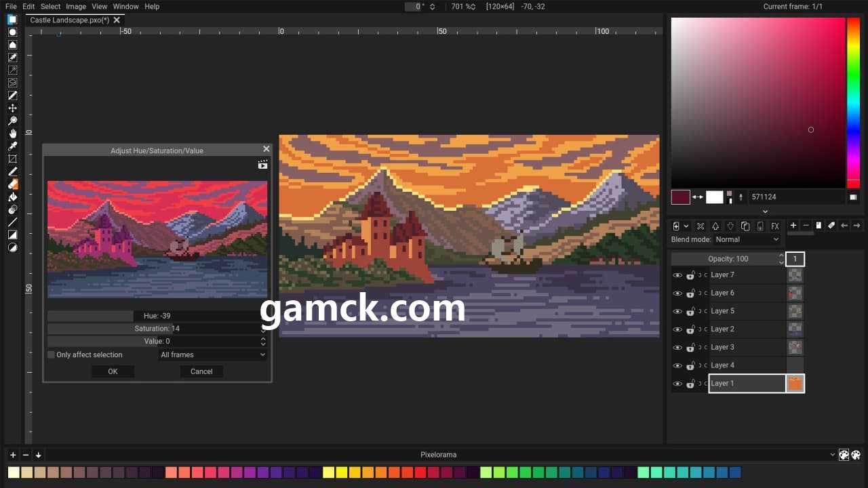Image resolution: width=868 pixels, height=488 pixels.
Task: Open the File menu
Action: point(11,6)
